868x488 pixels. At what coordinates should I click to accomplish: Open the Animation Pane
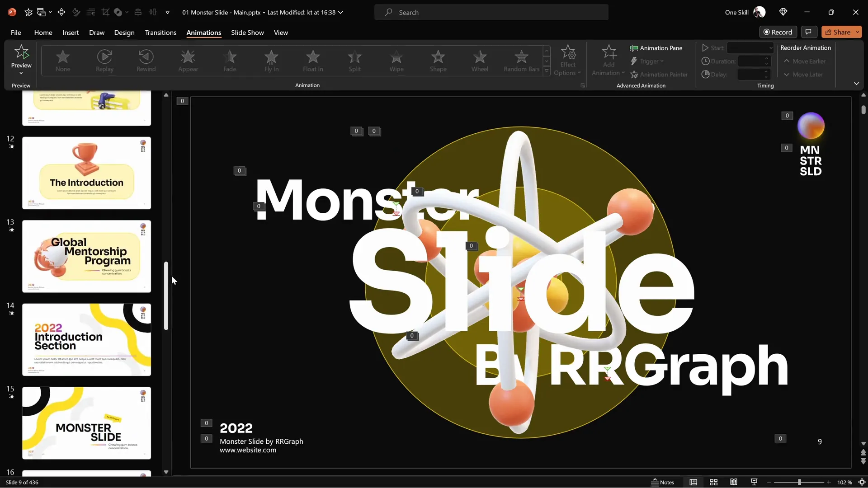656,48
